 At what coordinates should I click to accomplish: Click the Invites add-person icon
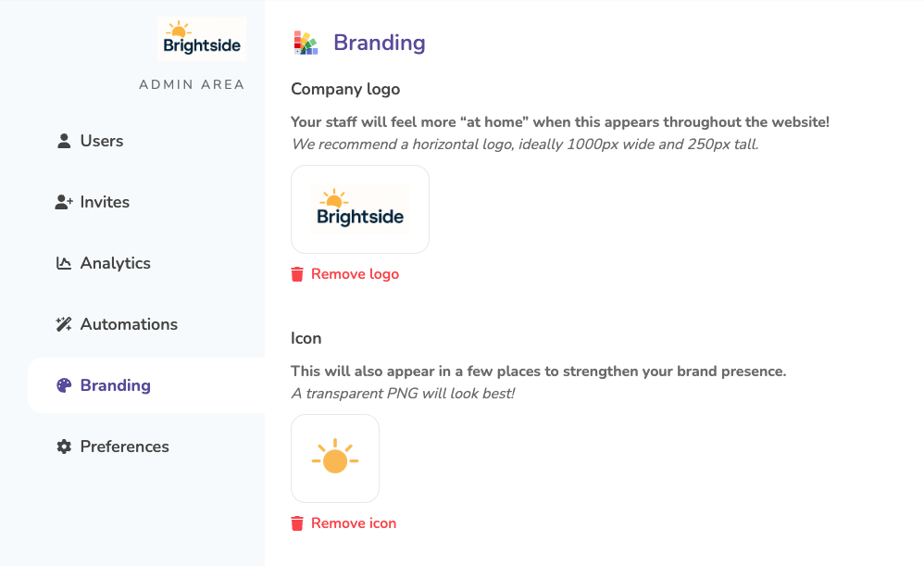point(64,202)
